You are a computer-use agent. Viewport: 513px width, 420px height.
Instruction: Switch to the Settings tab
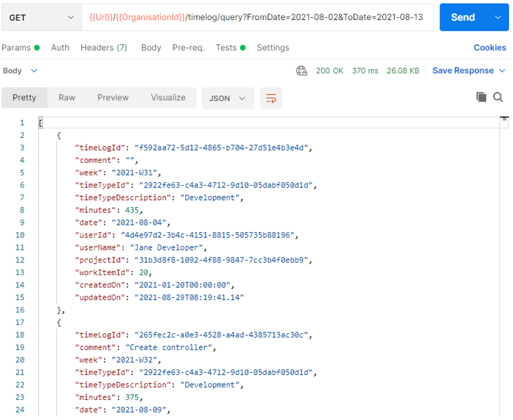[272, 48]
